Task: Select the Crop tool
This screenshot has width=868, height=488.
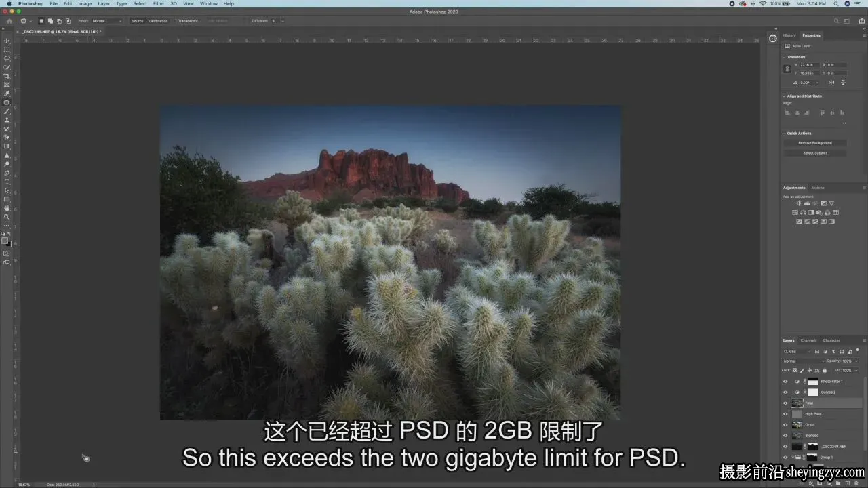Action: click(7, 76)
